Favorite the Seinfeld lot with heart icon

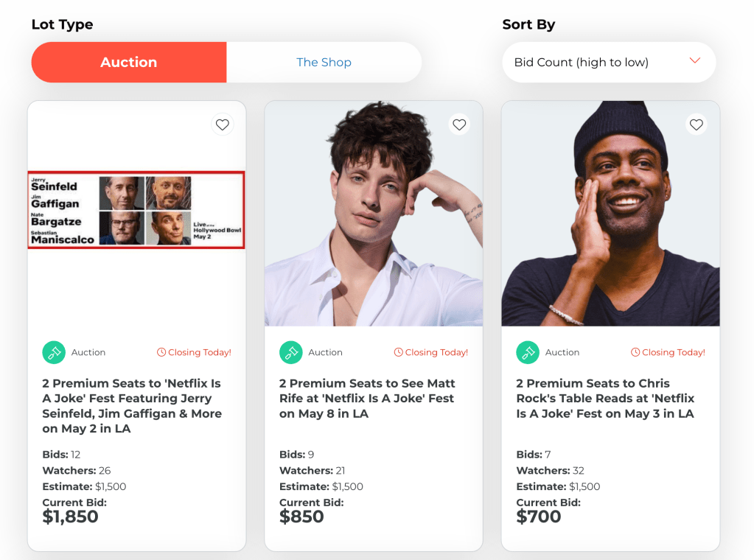coord(223,125)
